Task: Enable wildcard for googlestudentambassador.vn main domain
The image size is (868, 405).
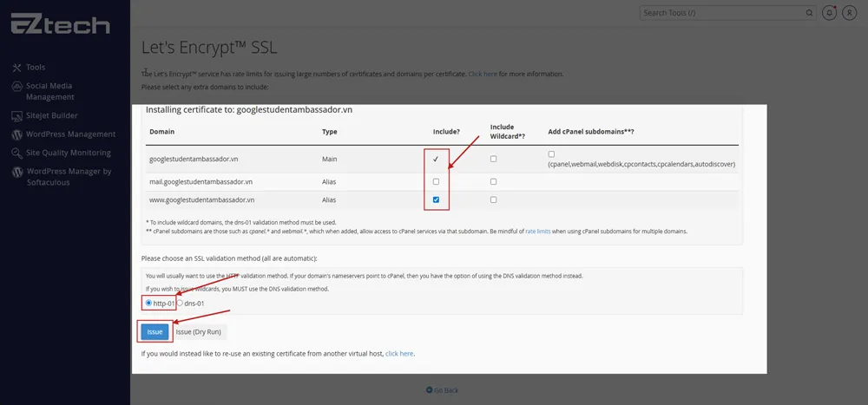Action: (493, 159)
